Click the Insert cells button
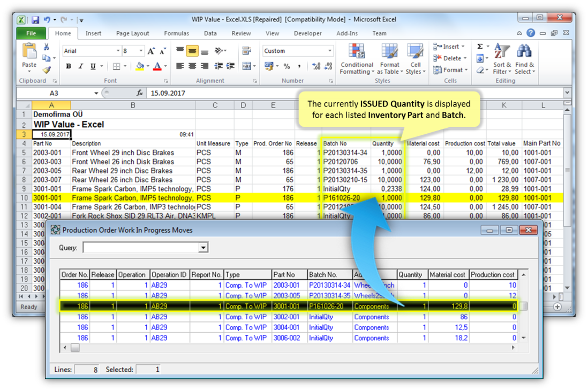588x391 pixels. coord(449,47)
